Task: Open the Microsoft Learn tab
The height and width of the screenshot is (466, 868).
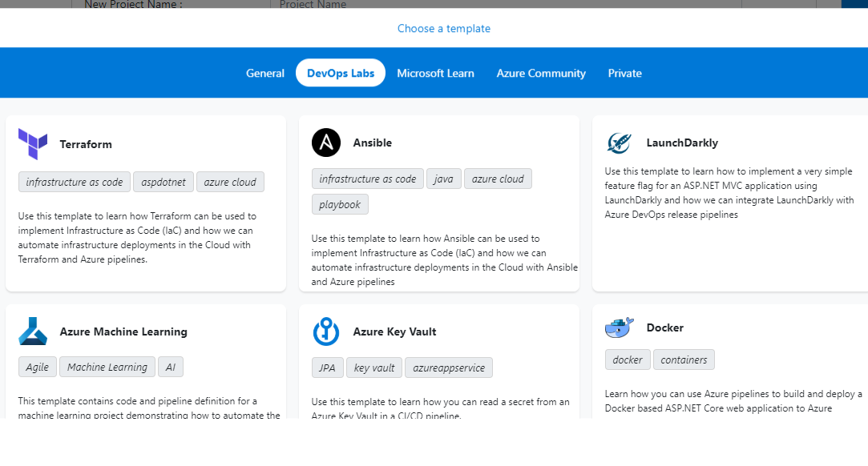Action: (435, 73)
